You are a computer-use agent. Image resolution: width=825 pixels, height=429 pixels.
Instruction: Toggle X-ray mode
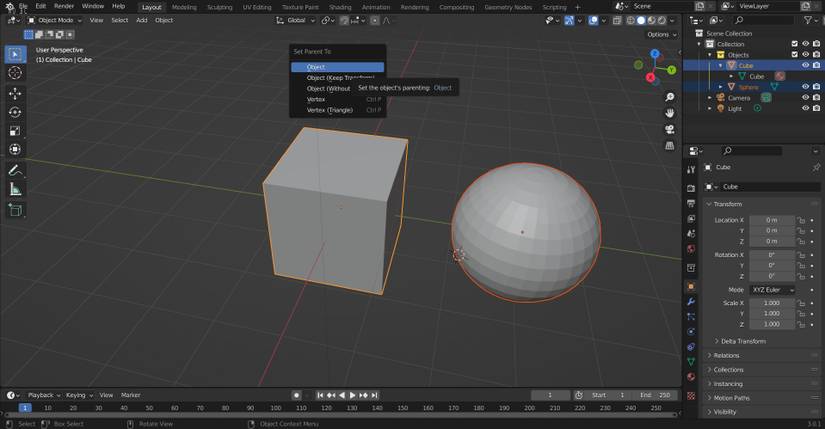coord(617,21)
